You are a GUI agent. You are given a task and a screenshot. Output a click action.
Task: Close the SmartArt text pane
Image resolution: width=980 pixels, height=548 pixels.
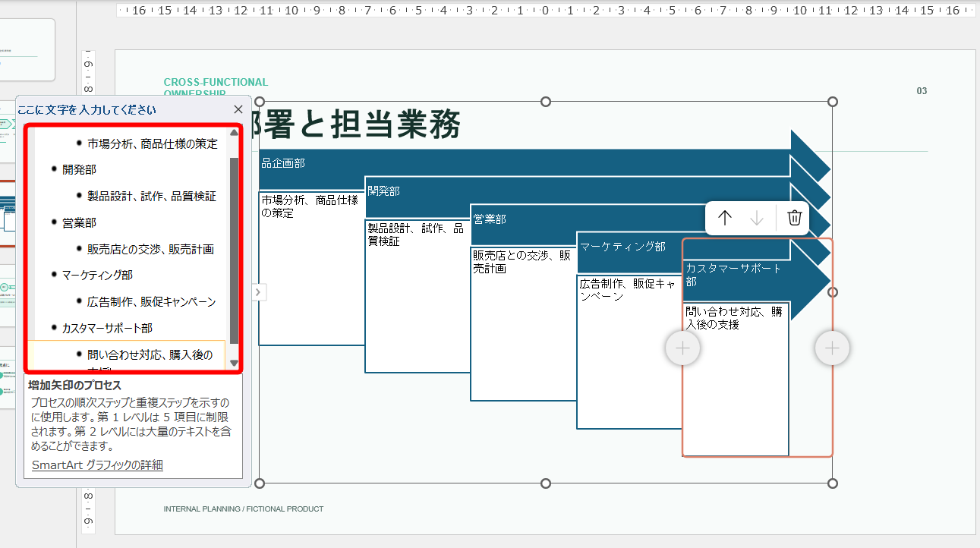pos(238,110)
